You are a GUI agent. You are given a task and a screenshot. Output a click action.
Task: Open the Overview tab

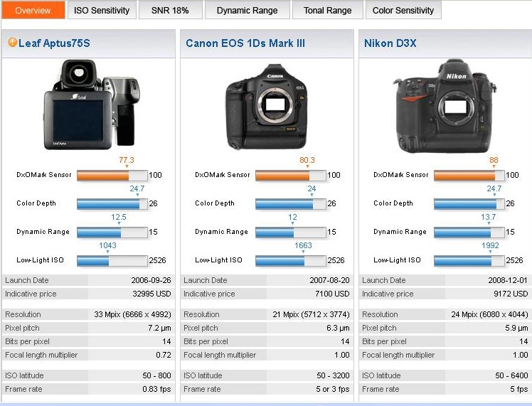(33, 10)
